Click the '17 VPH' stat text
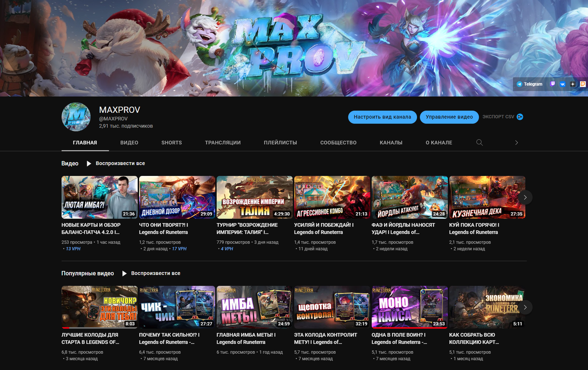Viewport: 588px width, 370px height. pyautogui.click(x=179, y=249)
